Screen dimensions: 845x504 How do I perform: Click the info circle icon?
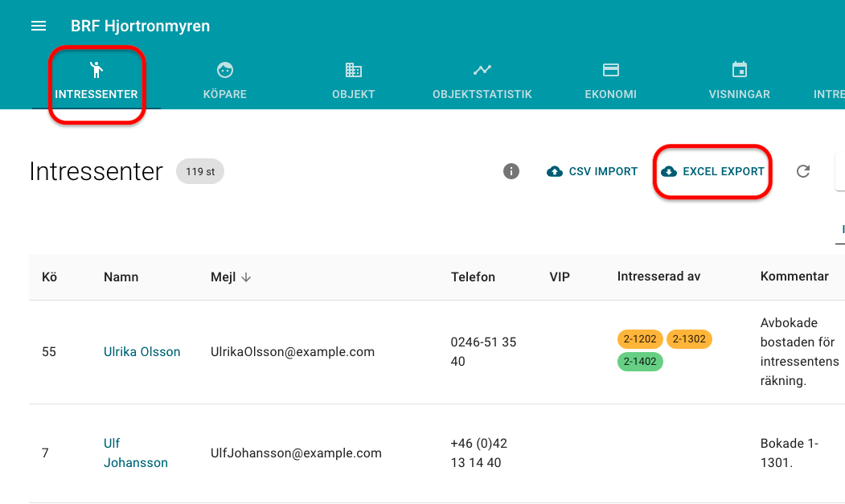pyautogui.click(x=511, y=171)
